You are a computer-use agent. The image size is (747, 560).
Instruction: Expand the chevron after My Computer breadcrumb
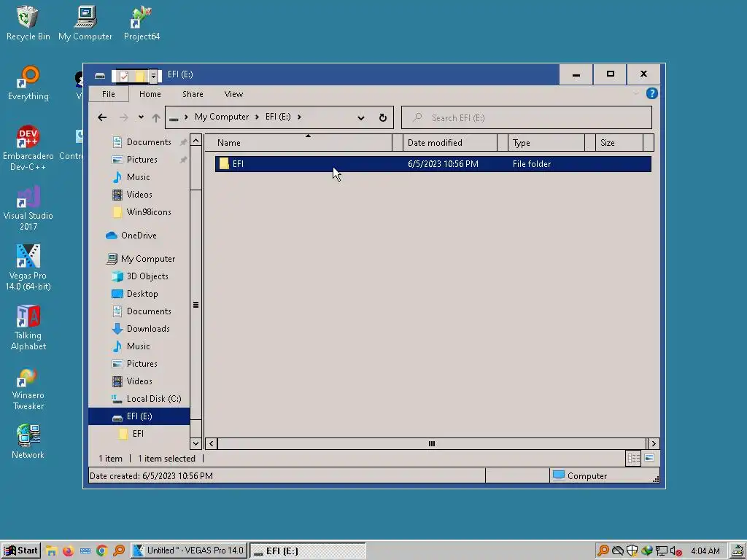click(258, 117)
